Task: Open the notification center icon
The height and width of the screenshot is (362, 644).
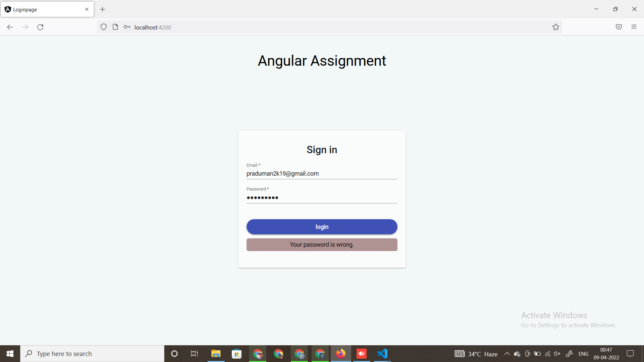Action: [x=631, y=354]
